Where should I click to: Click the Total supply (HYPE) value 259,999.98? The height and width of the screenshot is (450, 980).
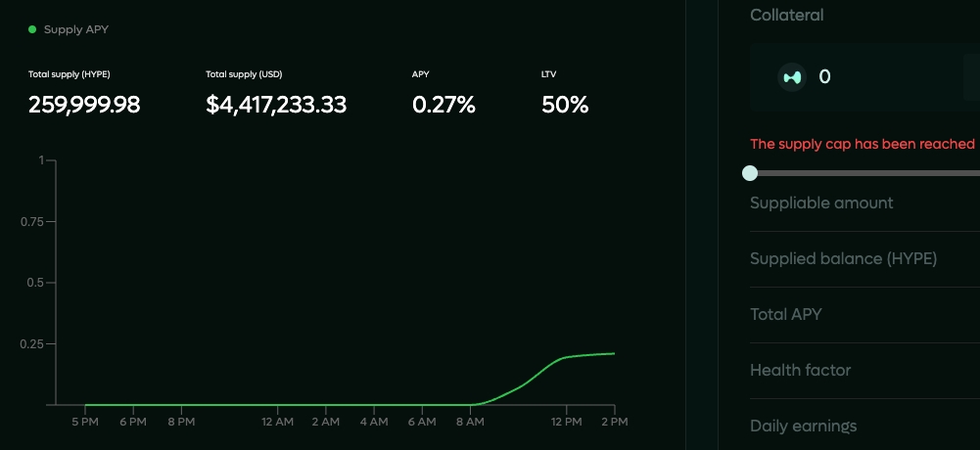[x=84, y=105]
